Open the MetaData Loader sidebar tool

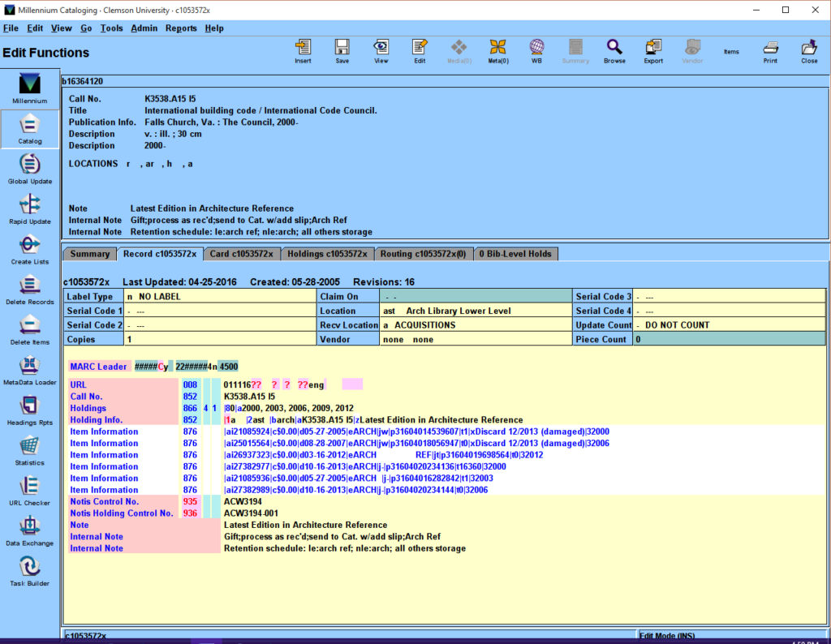click(x=30, y=369)
